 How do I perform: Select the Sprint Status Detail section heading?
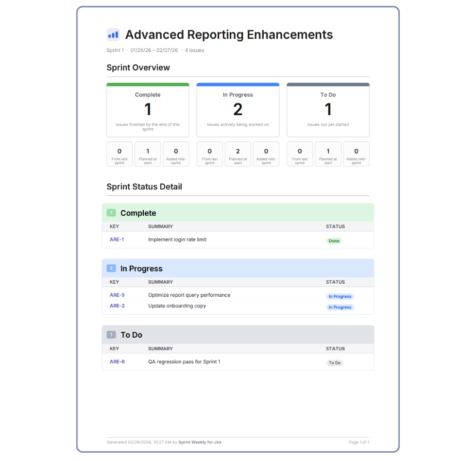click(144, 187)
